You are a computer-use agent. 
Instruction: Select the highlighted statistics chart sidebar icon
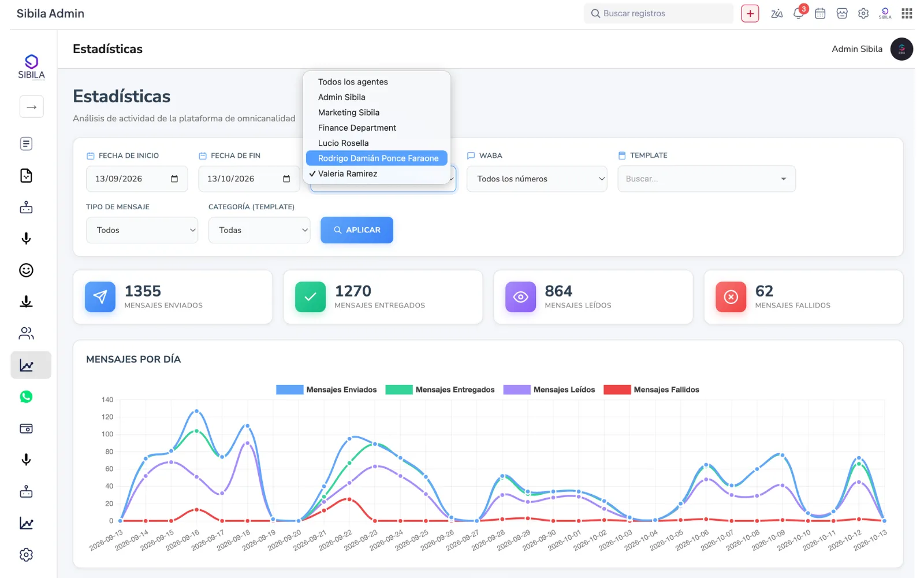click(31, 365)
